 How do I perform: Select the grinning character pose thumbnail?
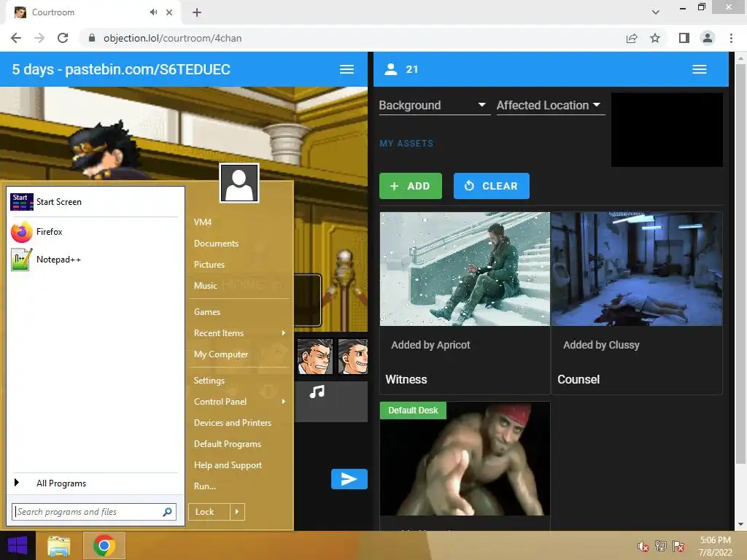point(353,356)
